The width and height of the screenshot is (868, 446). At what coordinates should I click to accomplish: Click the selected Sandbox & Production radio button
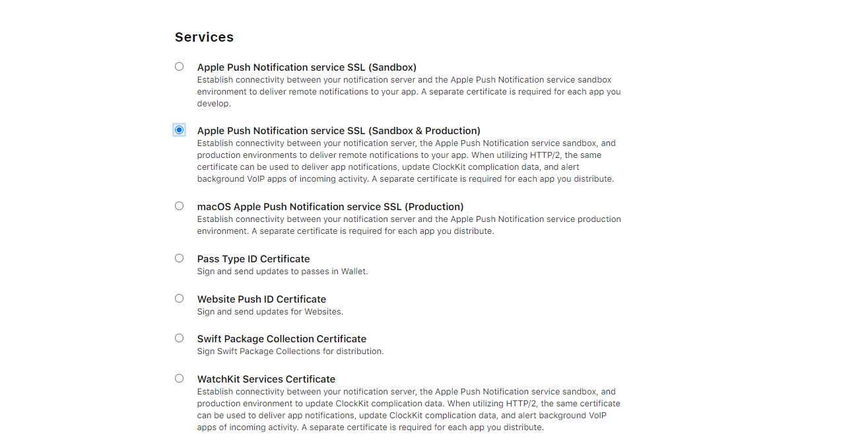[179, 130]
